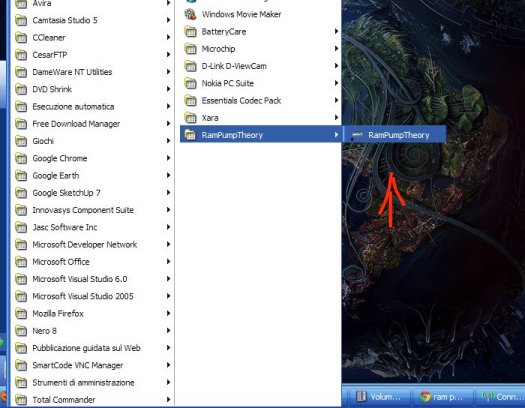
Task: Click the Google Chrome folder icon
Action: point(21,158)
